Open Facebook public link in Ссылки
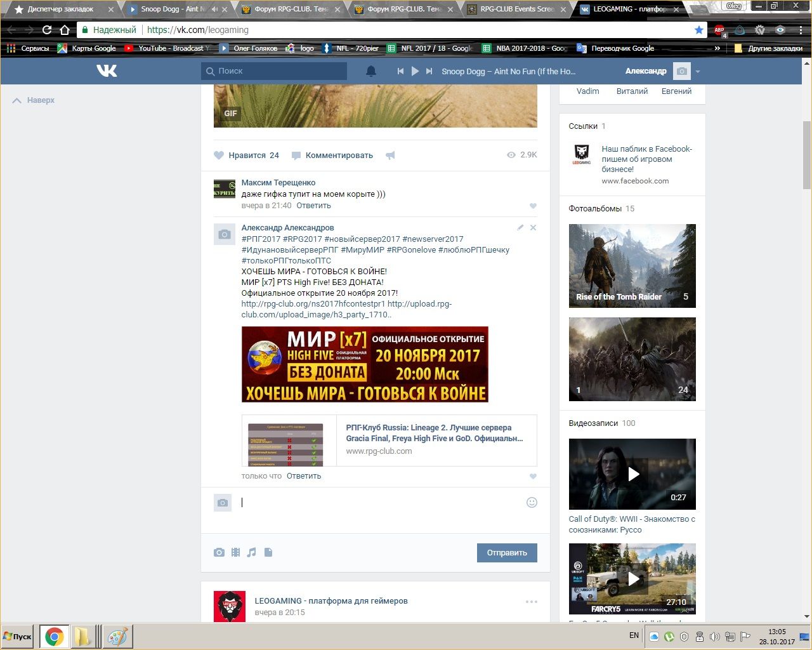Screen dimensions: 812x650 click(x=646, y=159)
